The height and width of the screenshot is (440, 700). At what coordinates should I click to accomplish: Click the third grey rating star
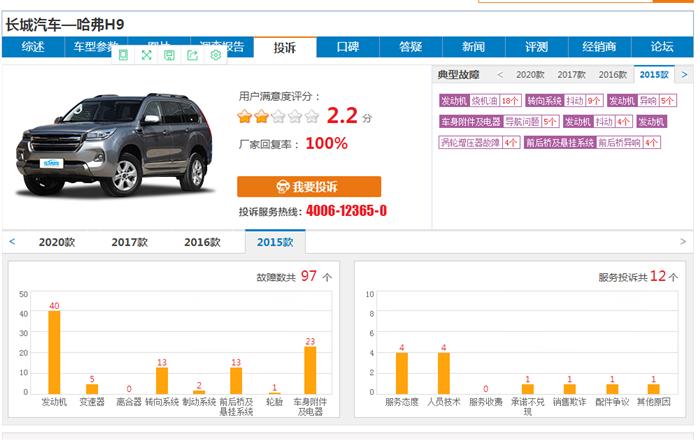tap(278, 116)
